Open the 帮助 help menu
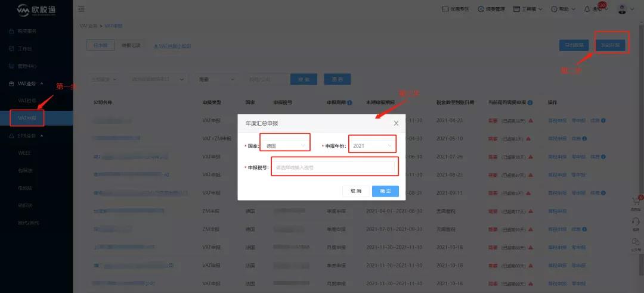 click(x=563, y=9)
